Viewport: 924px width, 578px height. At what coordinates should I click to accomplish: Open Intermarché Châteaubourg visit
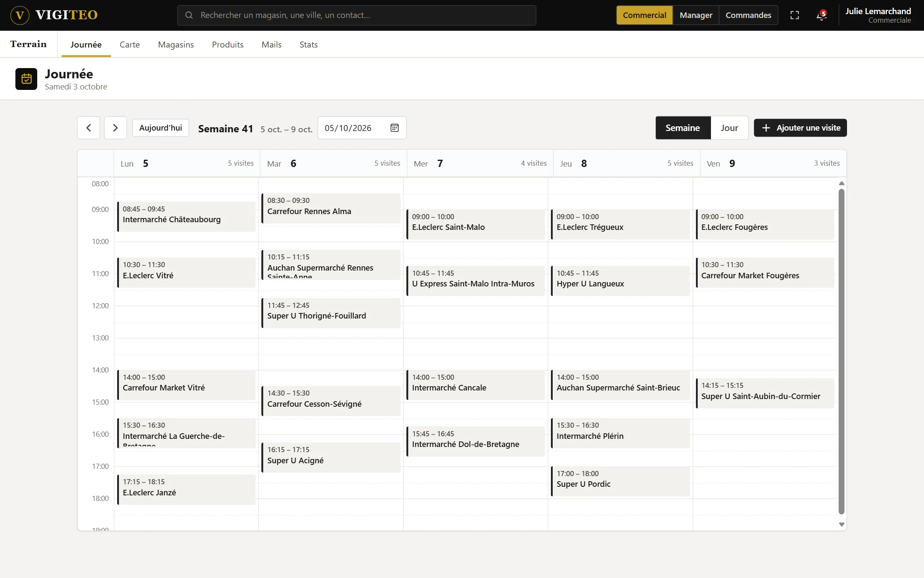pos(187,217)
